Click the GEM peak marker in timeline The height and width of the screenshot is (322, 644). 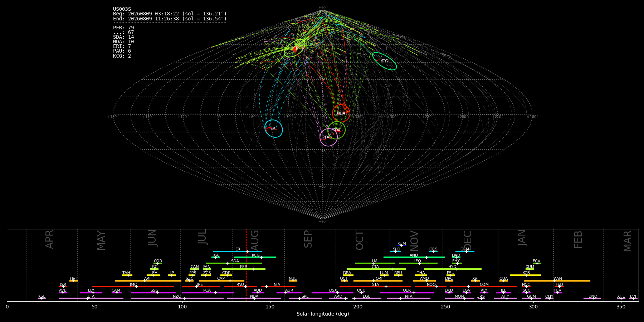pos(467,252)
